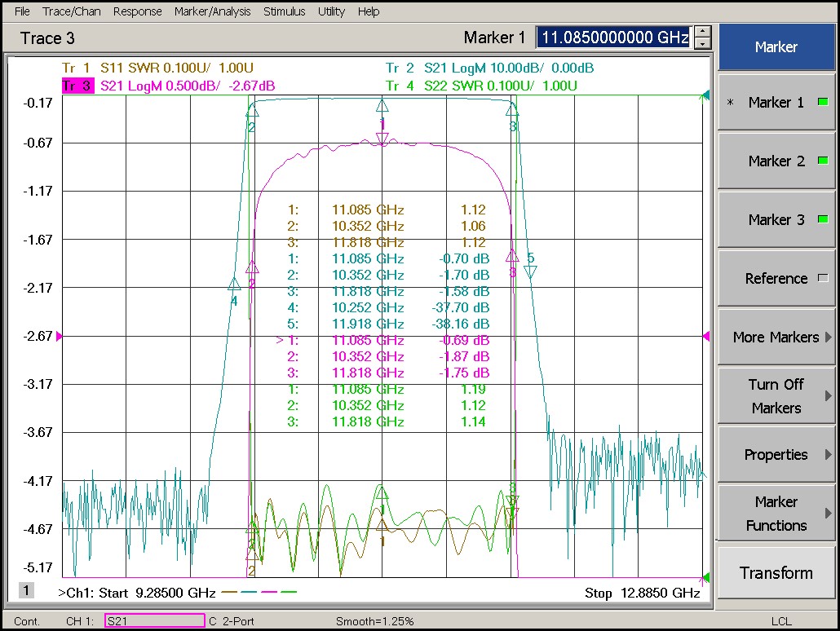This screenshot has height=631, width=840.
Task: Enable the Reference marker softkey
Action: [776, 279]
